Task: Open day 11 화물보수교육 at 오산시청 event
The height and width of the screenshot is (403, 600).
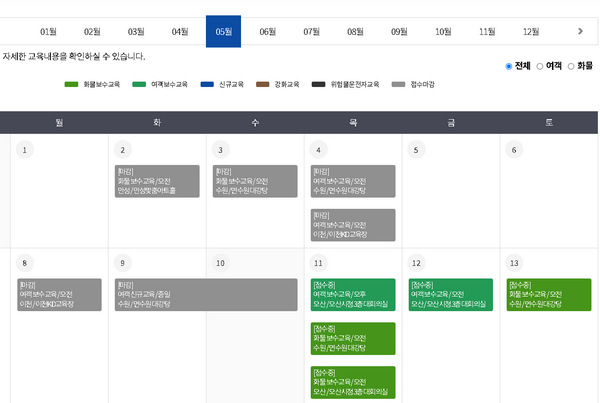Action: click(353, 382)
